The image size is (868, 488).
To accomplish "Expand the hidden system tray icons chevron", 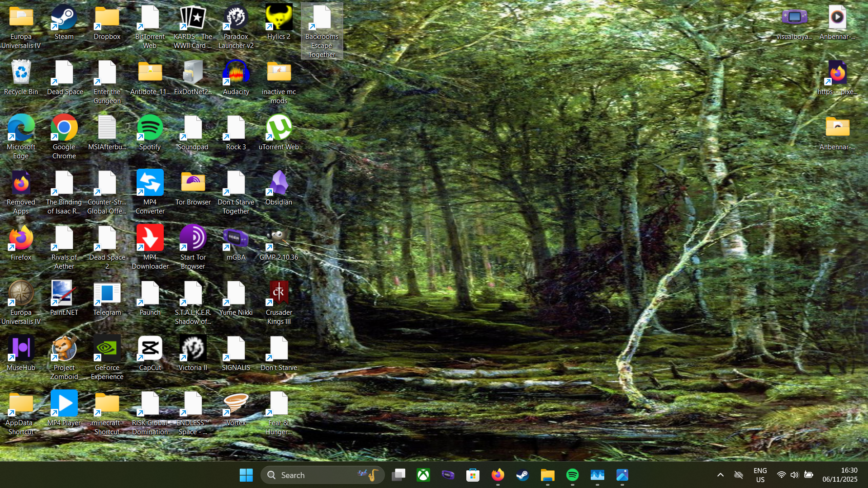I will click(x=720, y=475).
